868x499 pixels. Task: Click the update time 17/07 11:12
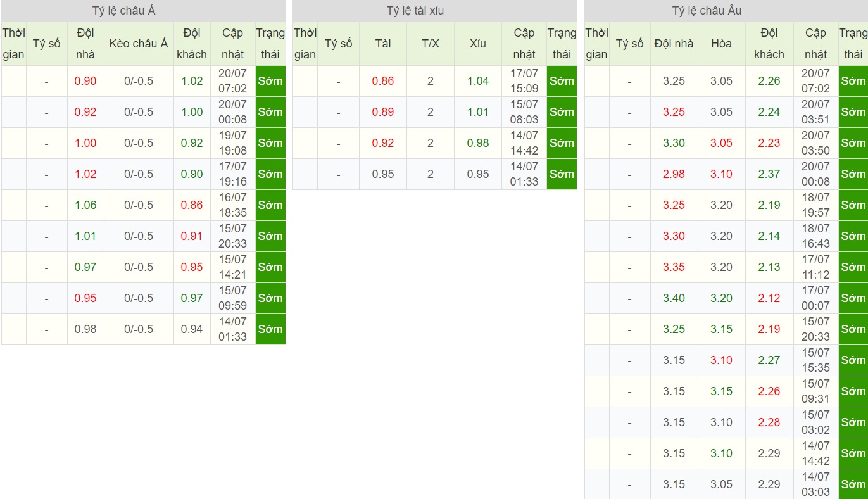(x=815, y=267)
